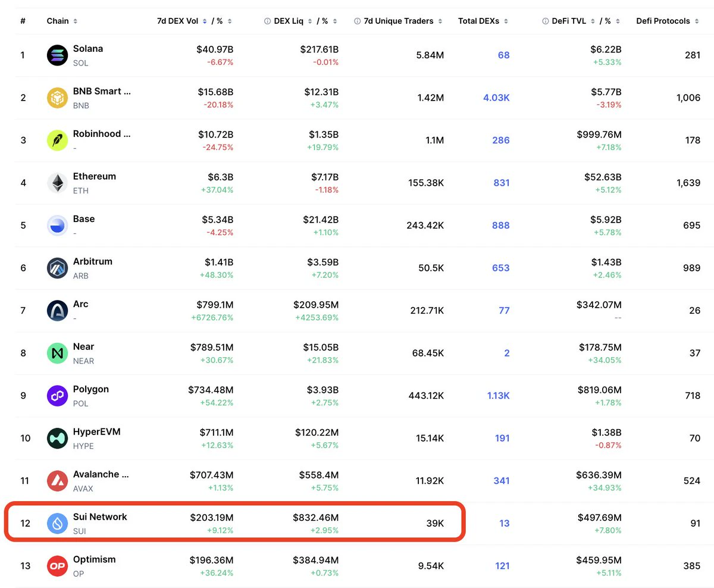The width and height of the screenshot is (714, 588).
Task: Click the HyperEVM chain logo
Action: point(57,438)
